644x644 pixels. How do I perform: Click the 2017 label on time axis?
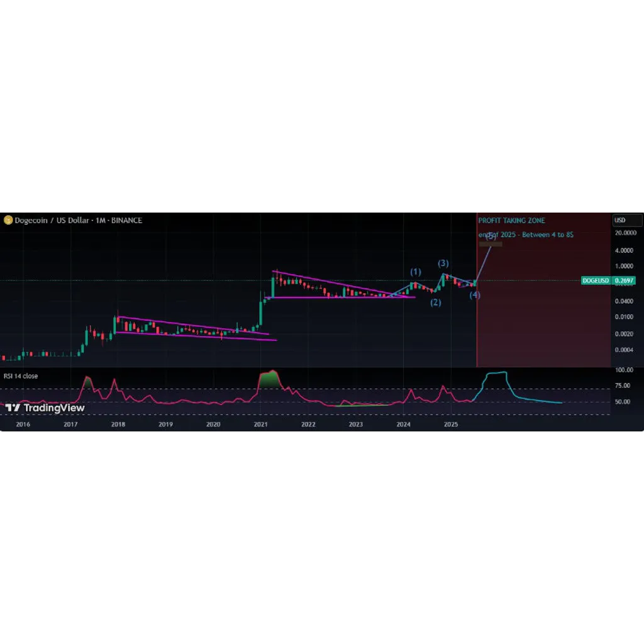pos(70,425)
